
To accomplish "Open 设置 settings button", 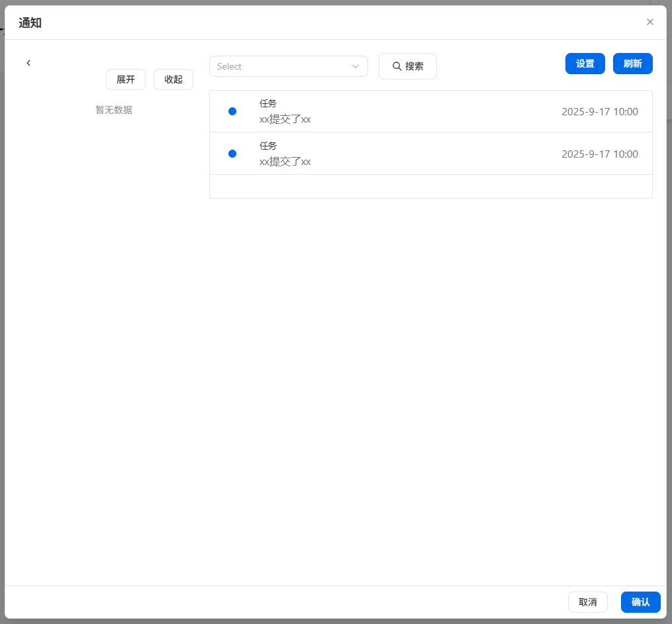I will point(585,64).
